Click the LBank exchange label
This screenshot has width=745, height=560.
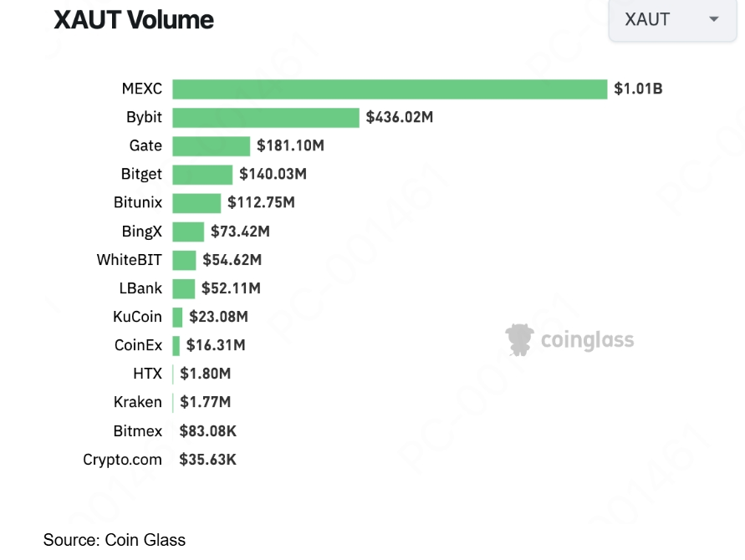click(140, 288)
